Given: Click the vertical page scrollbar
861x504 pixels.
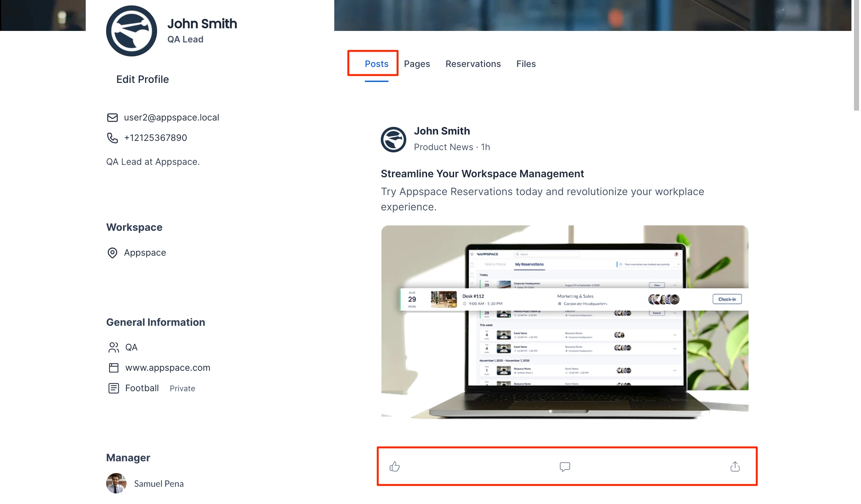Looking at the screenshot, I should 856,55.
